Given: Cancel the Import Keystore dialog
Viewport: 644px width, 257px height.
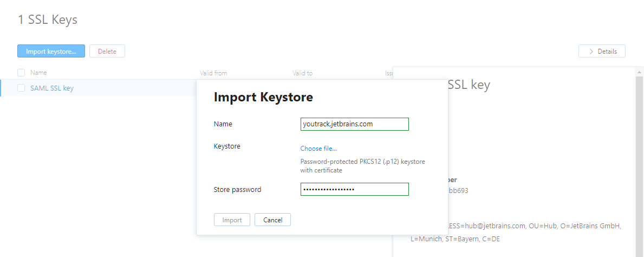Looking at the screenshot, I should (x=272, y=220).
